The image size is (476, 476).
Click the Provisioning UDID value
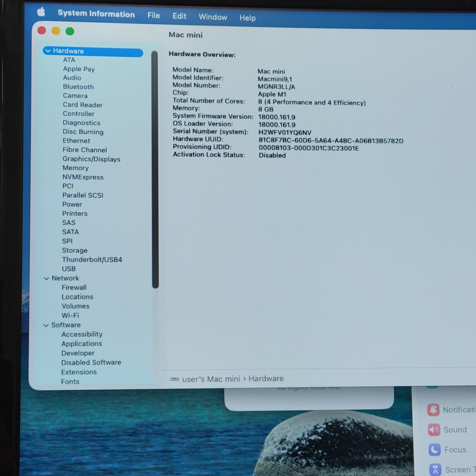(309, 148)
